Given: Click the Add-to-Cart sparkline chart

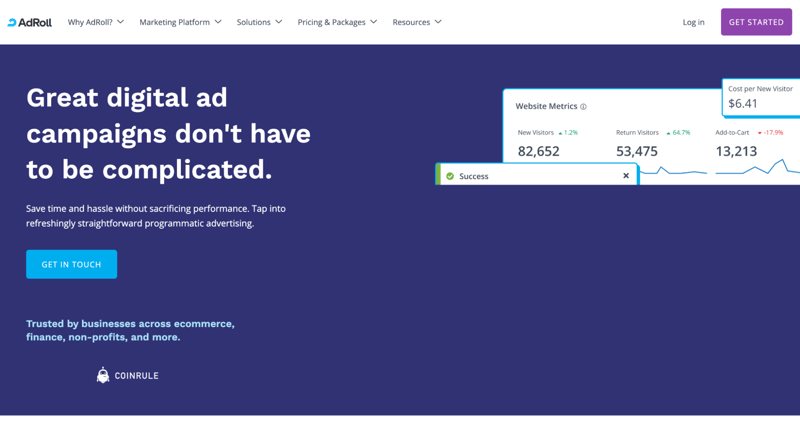Looking at the screenshot, I should pyautogui.click(x=757, y=170).
